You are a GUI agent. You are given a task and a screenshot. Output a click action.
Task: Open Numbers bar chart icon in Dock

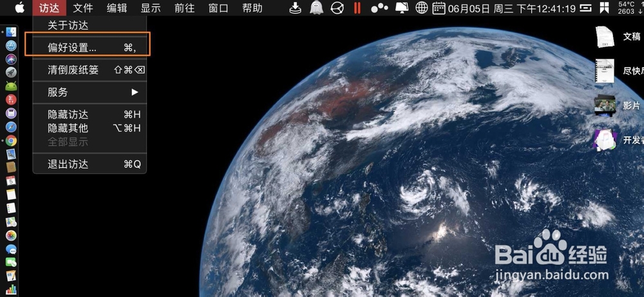click(x=11, y=290)
